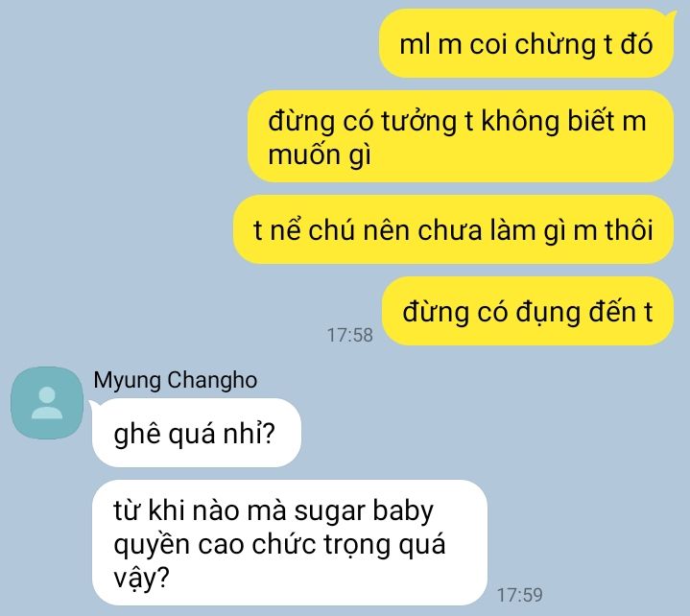Select the message 'ml m coi chừng t đó'

[x=526, y=44]
